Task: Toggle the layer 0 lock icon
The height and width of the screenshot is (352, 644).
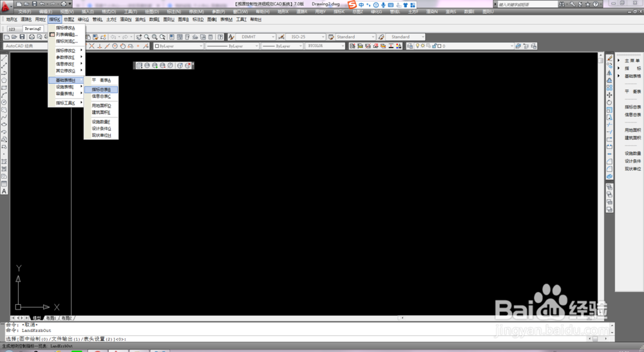Action: coord(433,46)
